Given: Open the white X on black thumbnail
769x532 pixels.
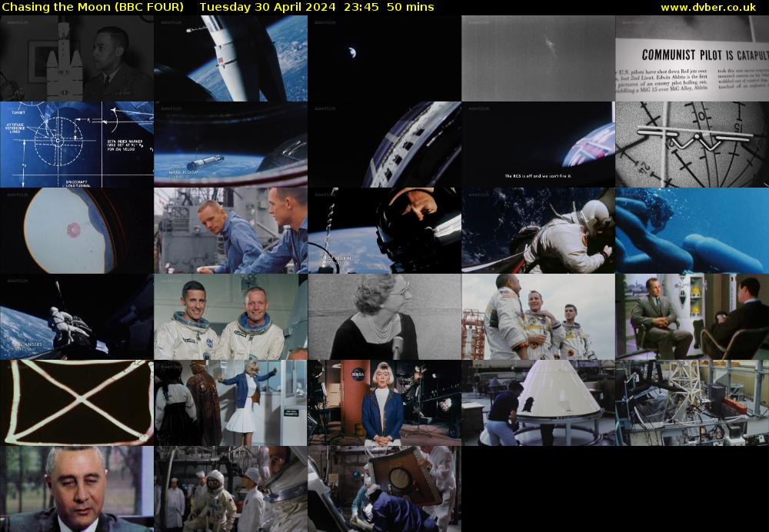Looking at the screenshot, I should tap(76, 403).
